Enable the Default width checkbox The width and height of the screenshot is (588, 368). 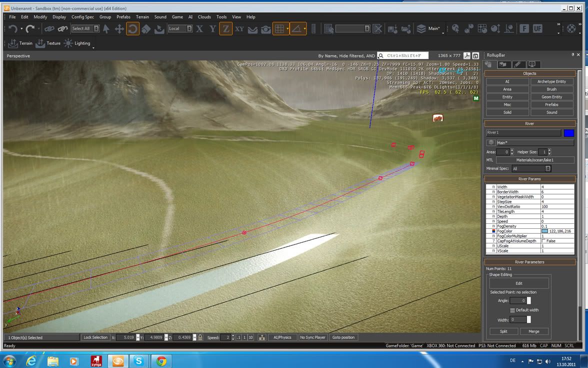(512, 310)
